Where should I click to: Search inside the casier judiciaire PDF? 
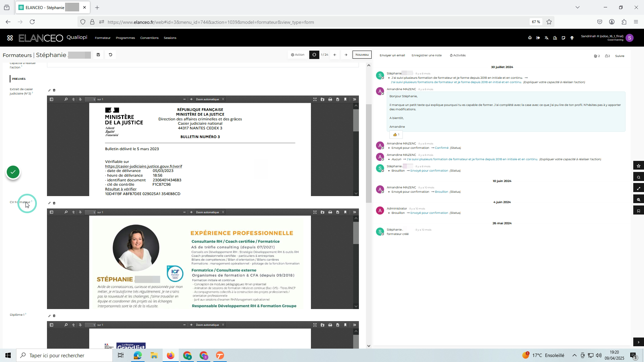(66, 99)
